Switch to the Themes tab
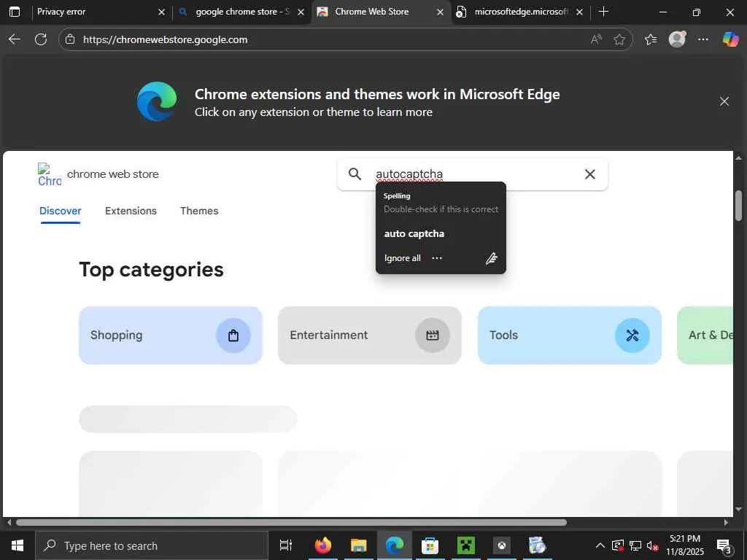The image size is (747, 560). coord(199,211)
